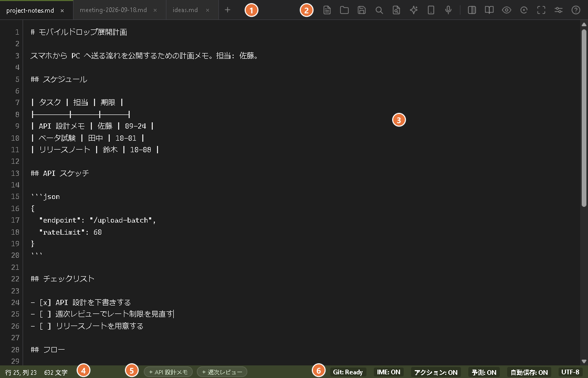Screen dimensions: 588x378
Task: Click the unchecked リリースノートを用意する item
Action: (x=87, y=326)
